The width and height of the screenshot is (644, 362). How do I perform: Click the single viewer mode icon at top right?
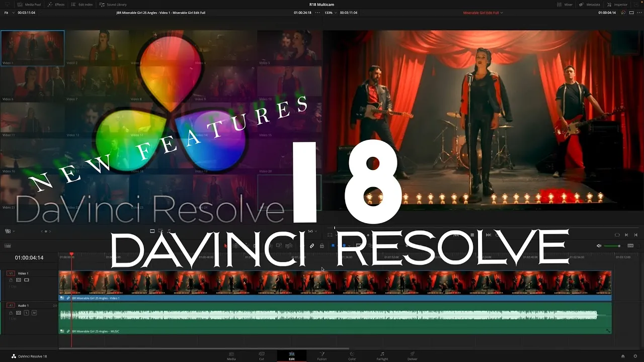(631, 13)
